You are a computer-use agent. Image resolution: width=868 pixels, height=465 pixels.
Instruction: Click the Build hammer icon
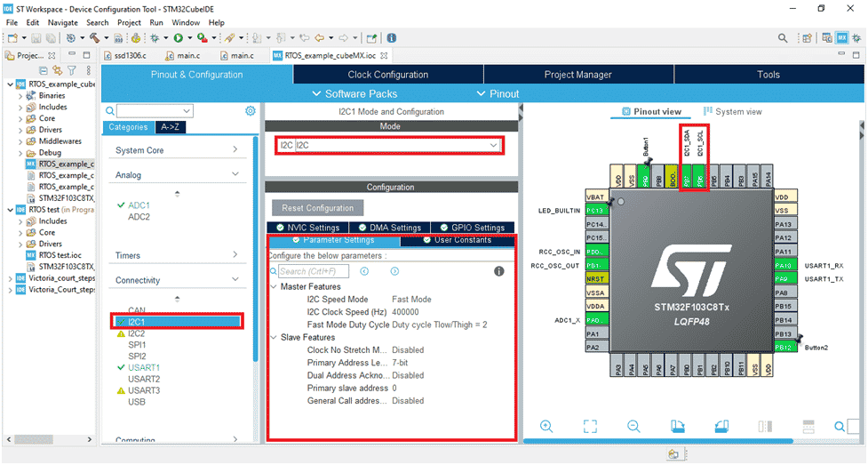[x=95, y=37]
